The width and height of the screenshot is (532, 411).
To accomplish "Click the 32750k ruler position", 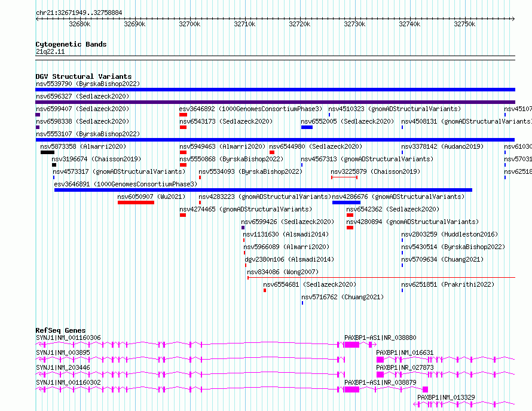I will [464, 24].
